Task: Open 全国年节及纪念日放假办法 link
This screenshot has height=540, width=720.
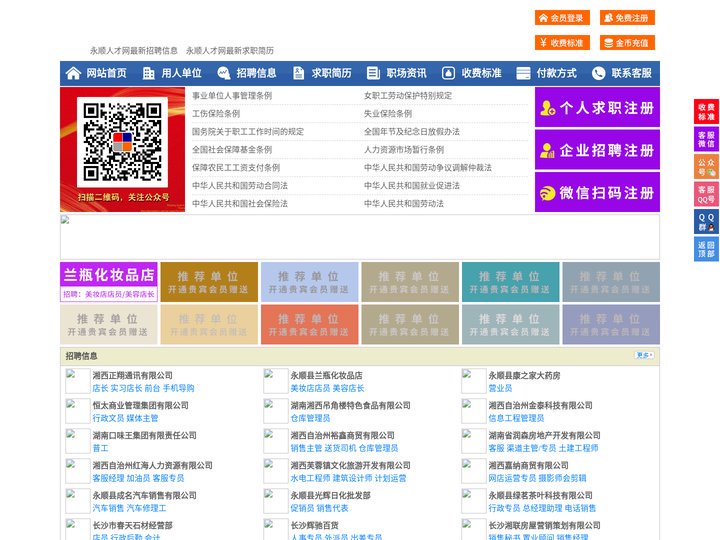Action: coord(412,131)
